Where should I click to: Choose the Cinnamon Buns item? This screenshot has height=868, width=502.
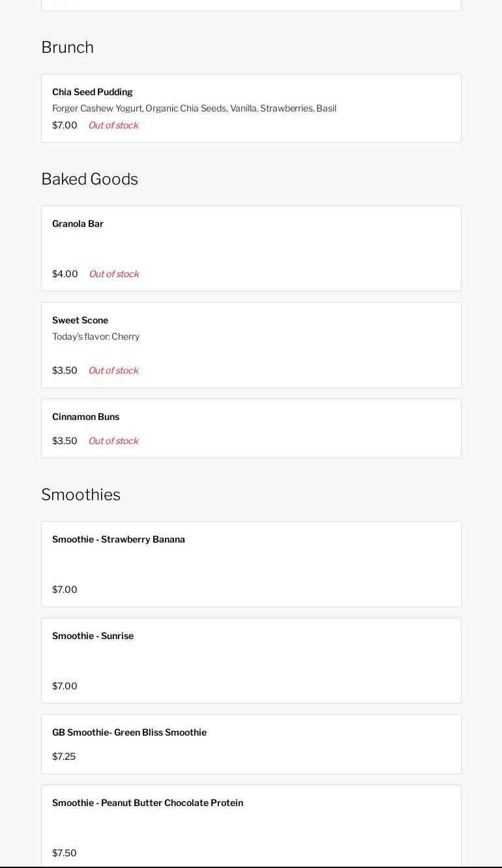[x=85, y=417]
